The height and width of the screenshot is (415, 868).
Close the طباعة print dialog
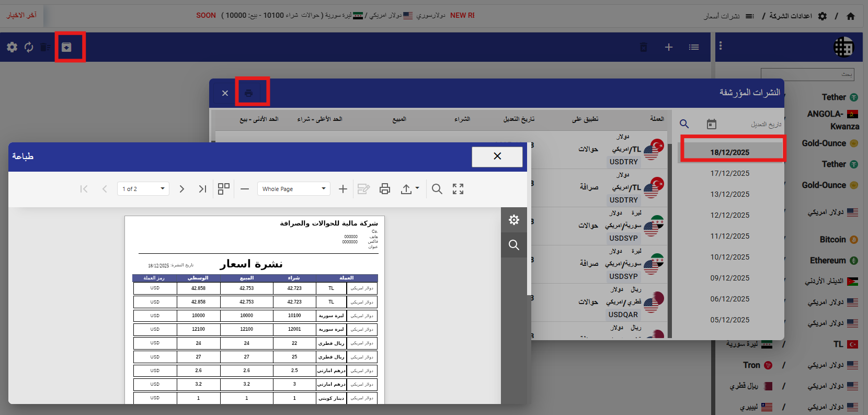coord(497,156)
